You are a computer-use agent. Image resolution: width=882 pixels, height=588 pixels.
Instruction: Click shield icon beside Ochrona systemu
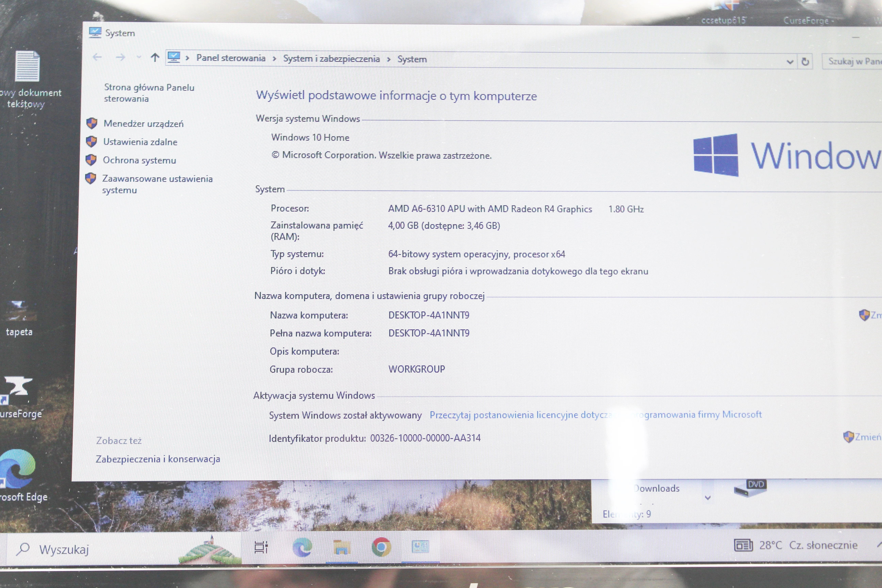[x=91, y=160]
